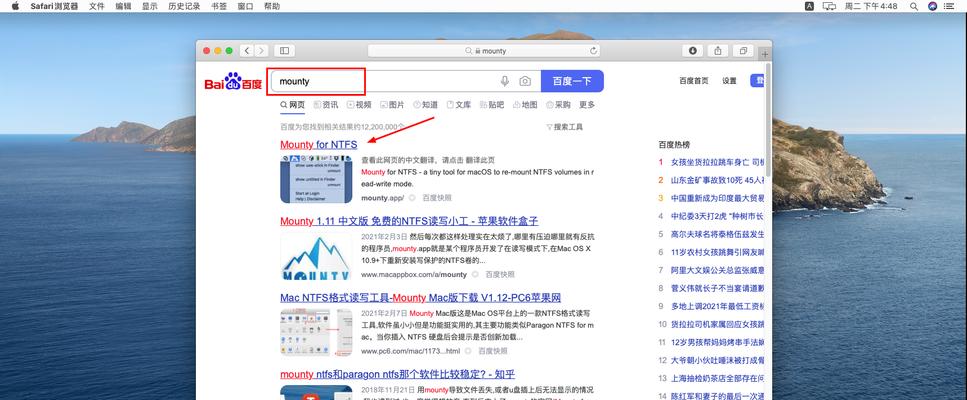
Task: Switch to the 网页 tab
Action: (293, 105)
